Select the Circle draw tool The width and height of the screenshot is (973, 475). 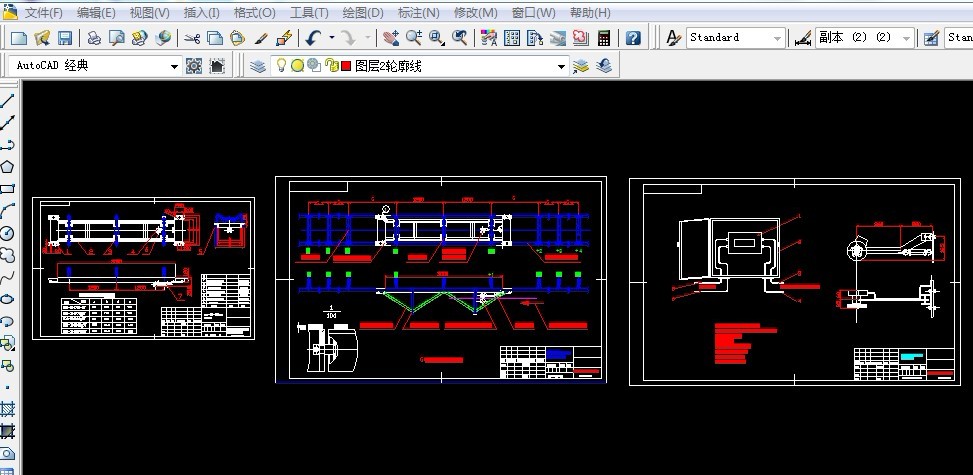coord(7,233)
